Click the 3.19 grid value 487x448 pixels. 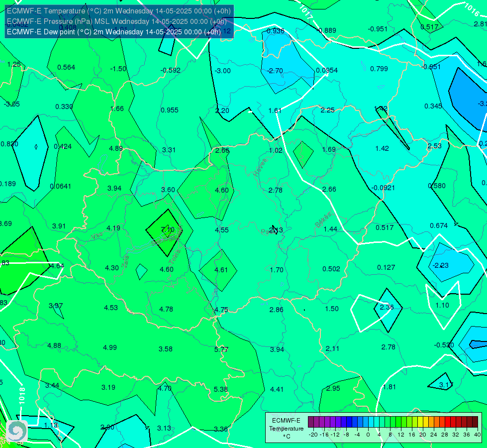click(x=108, y=387)
